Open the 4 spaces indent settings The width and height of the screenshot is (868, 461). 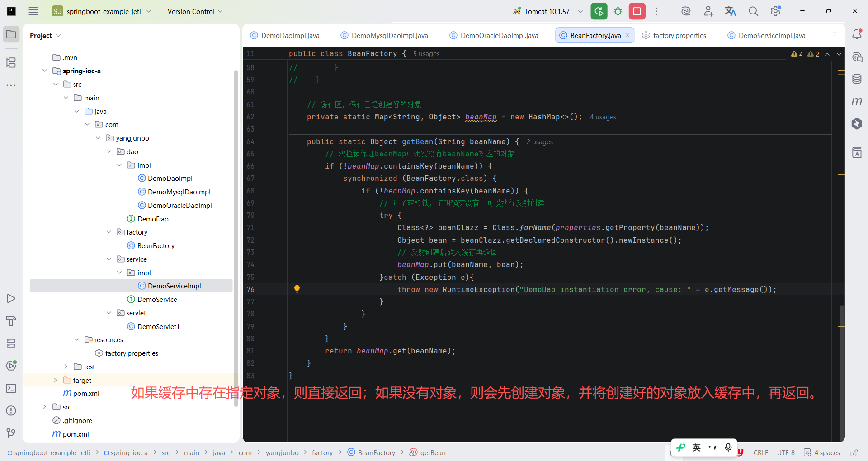pyautogui.click(x=822, y=453)
